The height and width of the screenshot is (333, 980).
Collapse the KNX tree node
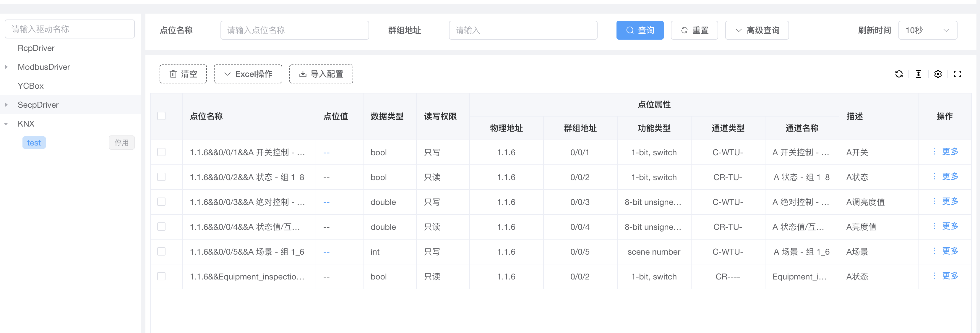click(x=6, y=124)
